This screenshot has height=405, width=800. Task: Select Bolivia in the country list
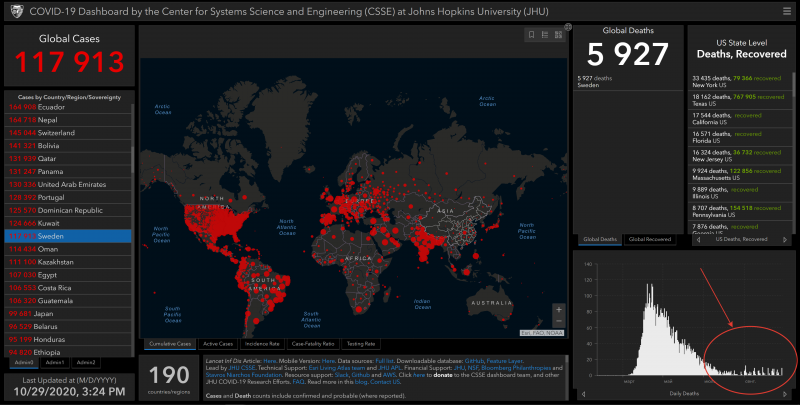(68, 146)
